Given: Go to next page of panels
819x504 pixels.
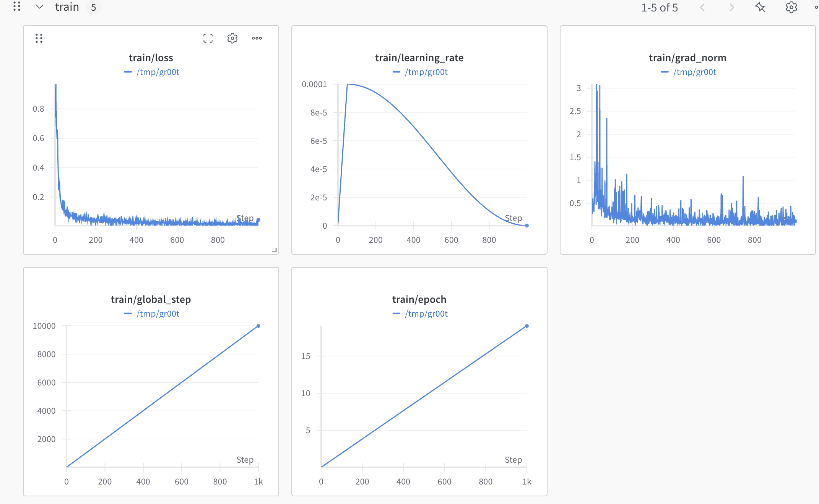Looking at the screenshot, I should (731, 7).
